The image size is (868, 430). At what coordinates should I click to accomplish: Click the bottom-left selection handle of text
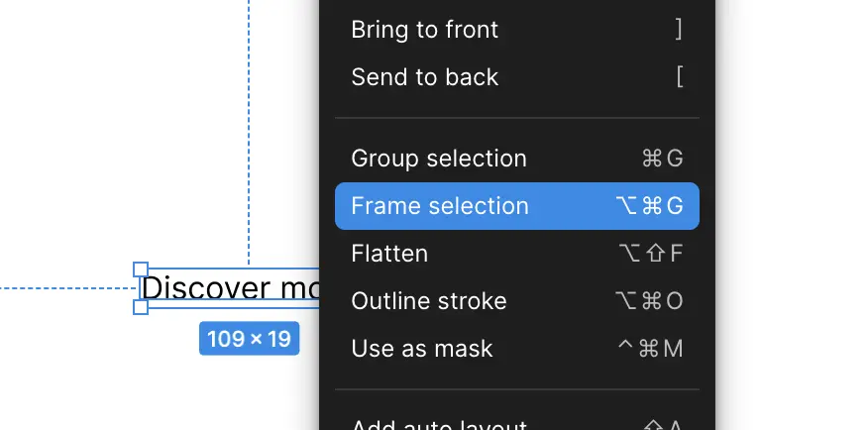(x=141, y=307)
